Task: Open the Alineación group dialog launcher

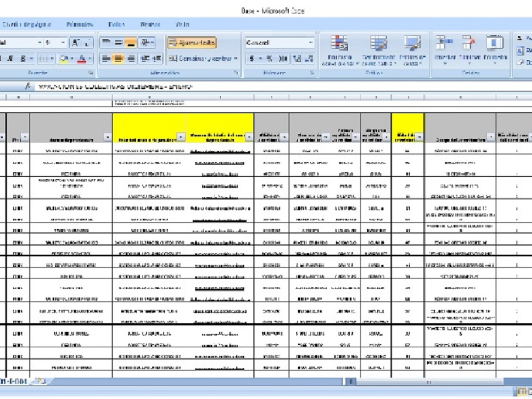Action: coord(236,72)
